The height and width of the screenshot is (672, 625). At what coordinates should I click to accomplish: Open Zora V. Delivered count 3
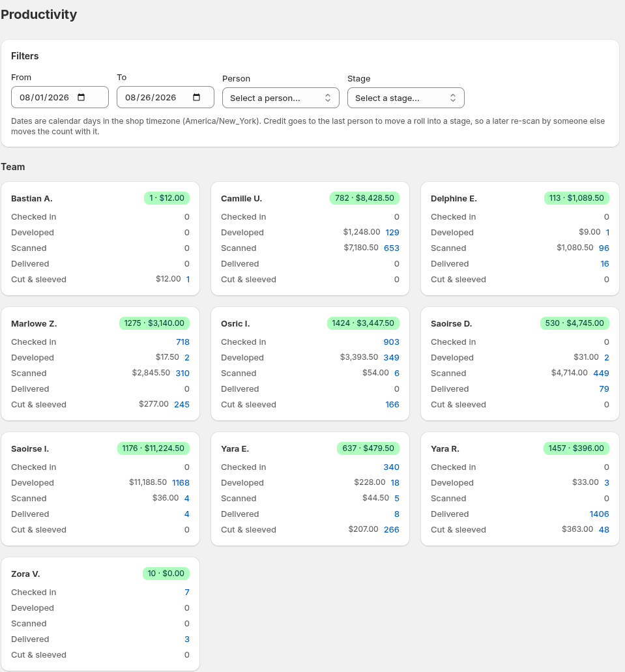pyautogui.click(x=187, y=639)
